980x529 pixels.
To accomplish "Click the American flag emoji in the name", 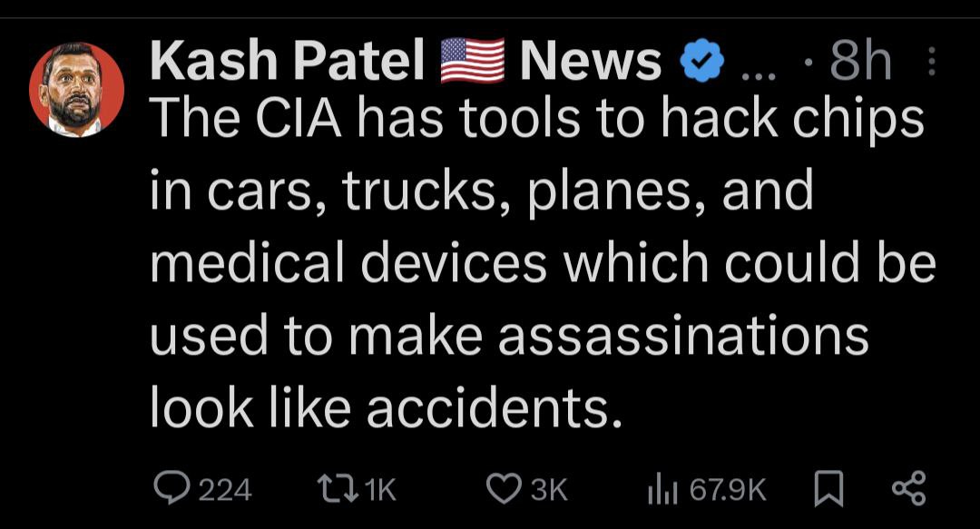I will pyautogui.click(x=472, y=64).
